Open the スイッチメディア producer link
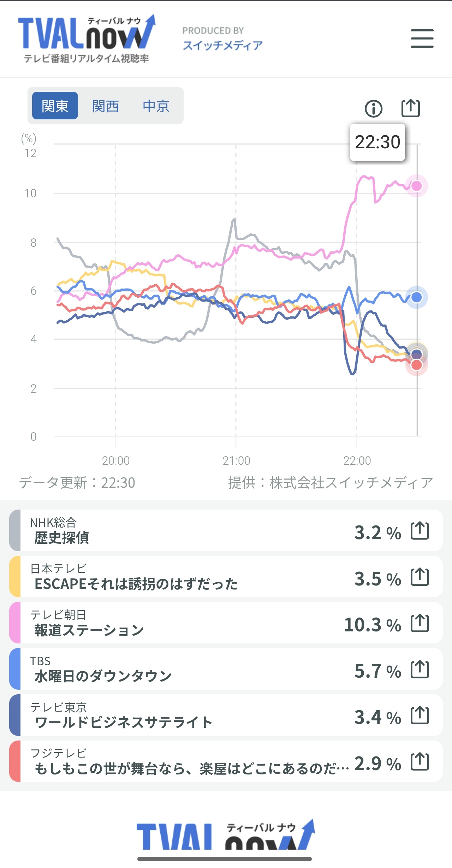The image size is (452, 868). (x=222, y=45)
